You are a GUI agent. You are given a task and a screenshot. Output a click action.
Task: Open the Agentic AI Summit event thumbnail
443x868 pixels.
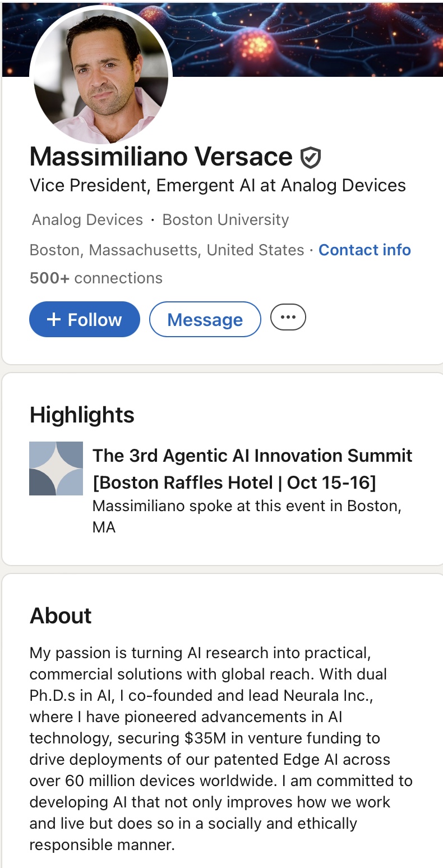pos(56,469)
